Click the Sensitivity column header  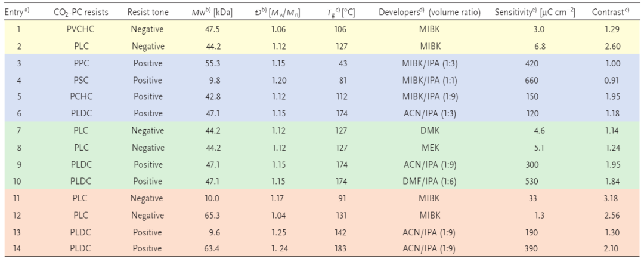pyautogui.click(x=534, y=12)
